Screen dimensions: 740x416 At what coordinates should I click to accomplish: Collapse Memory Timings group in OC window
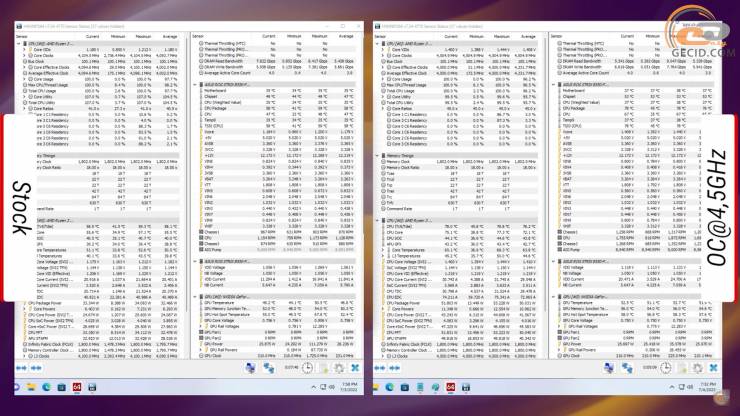pyautogui.click(x=377, y=155)
